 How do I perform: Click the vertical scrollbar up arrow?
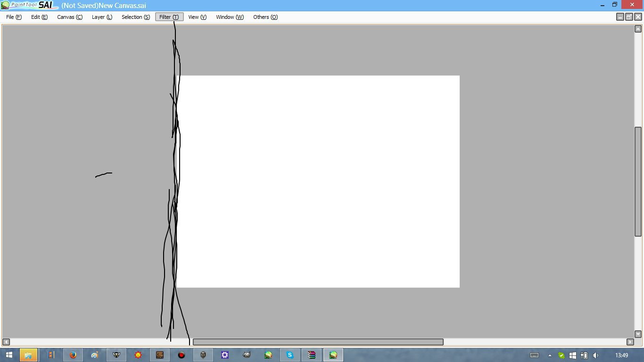click(x=638, y=29)
